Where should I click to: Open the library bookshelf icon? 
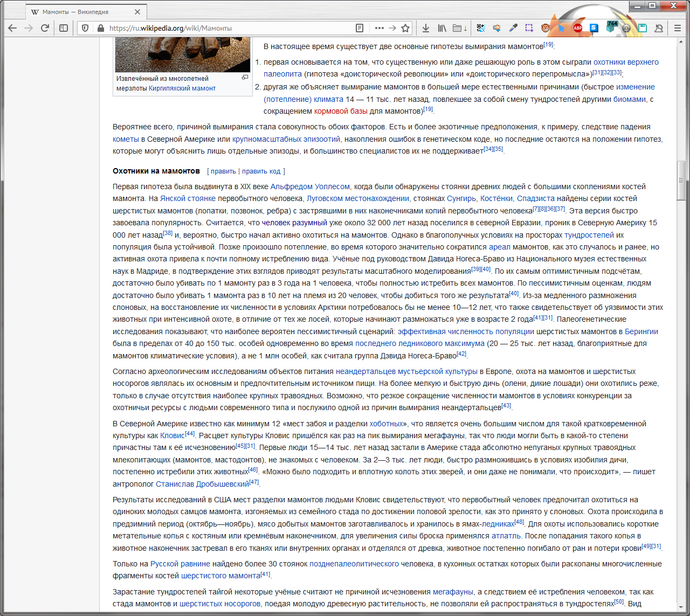click(442, 28)
